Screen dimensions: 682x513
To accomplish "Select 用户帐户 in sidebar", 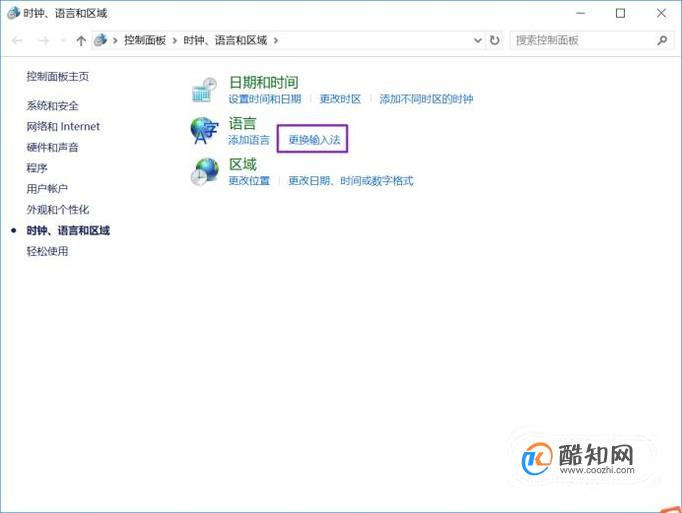I will pos(47,189).
